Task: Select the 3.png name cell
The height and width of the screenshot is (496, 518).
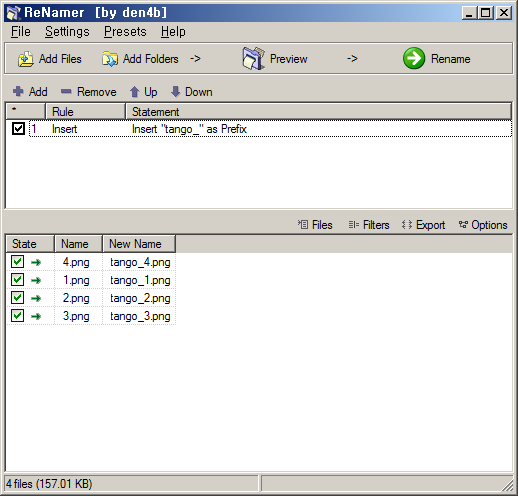Action: coord(76,316)
